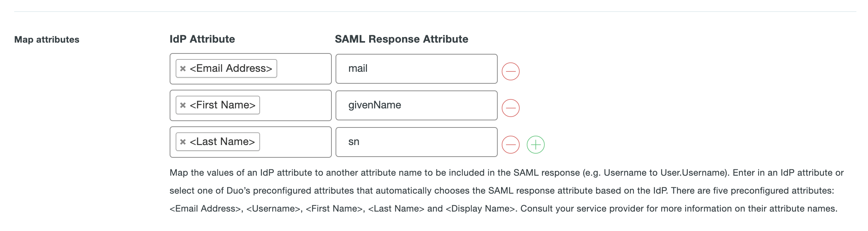Select the <Last Name> attribute chip
Screen dimensions: 868x231
point(222,142)
